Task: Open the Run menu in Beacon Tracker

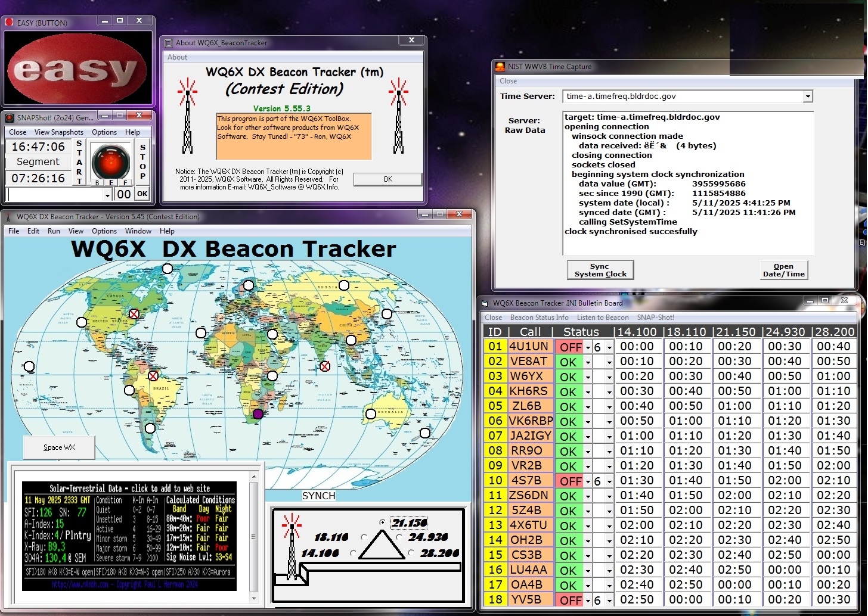Action: coord(54,231)
